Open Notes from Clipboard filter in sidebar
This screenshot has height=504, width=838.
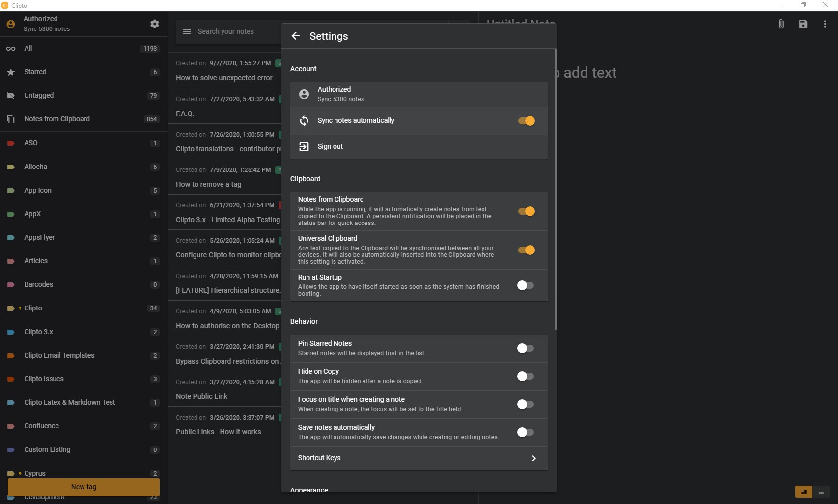pyautogui.click(x=57, y=119)
